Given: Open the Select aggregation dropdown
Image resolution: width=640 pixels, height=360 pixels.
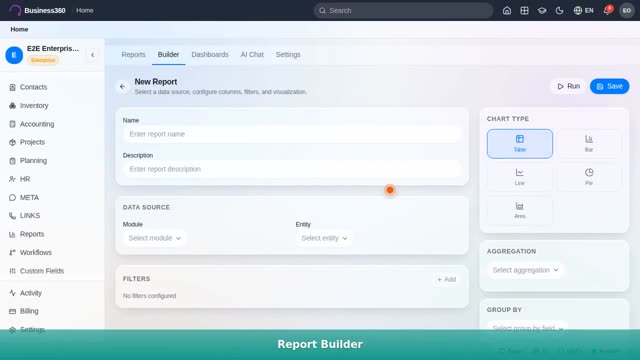Looking at the screenshot, I should coord(525,270).
